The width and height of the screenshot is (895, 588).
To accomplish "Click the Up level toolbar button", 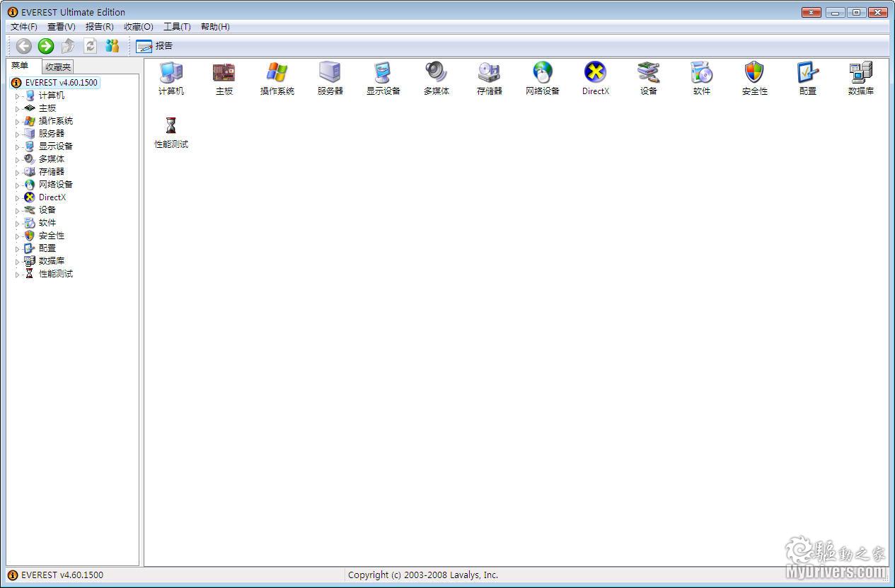I will point(68,46).
